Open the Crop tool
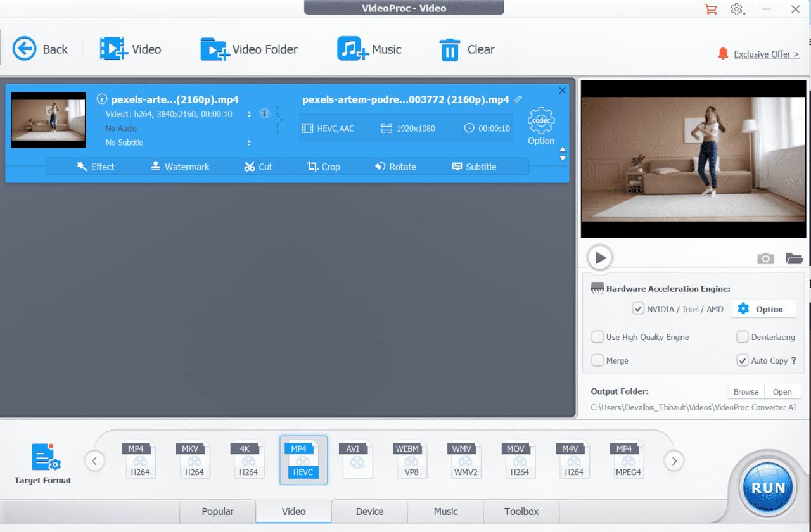811x532 pixels. pos(324,167)
